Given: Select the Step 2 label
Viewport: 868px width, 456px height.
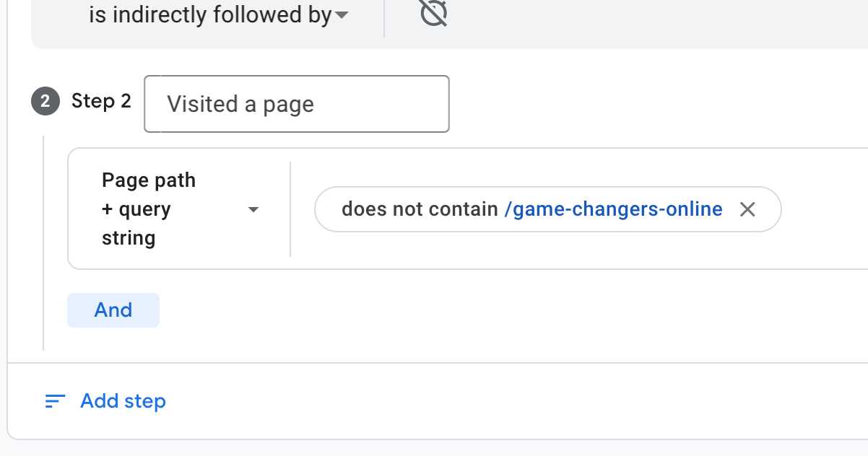Looking at the screenshot, I should click(102, 101).
